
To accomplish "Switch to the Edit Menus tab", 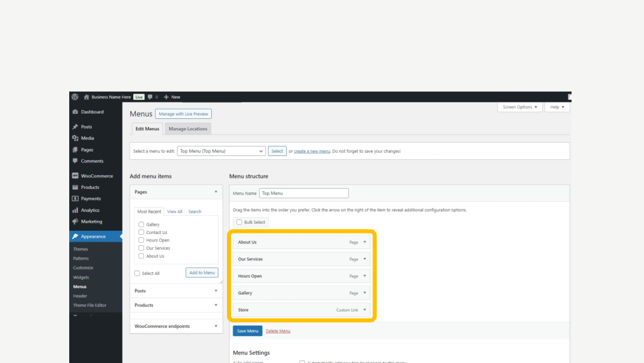I will tap(147, 128).
